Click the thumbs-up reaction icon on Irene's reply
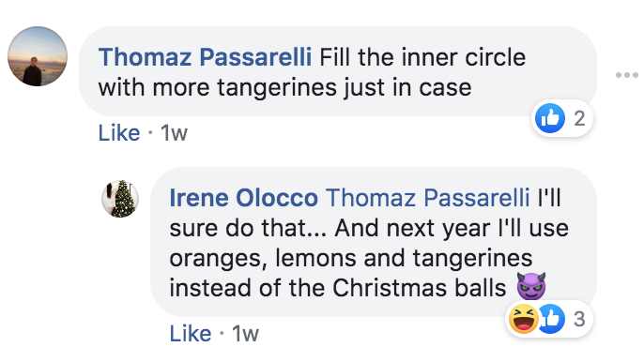644x362 pixels. 552,319
